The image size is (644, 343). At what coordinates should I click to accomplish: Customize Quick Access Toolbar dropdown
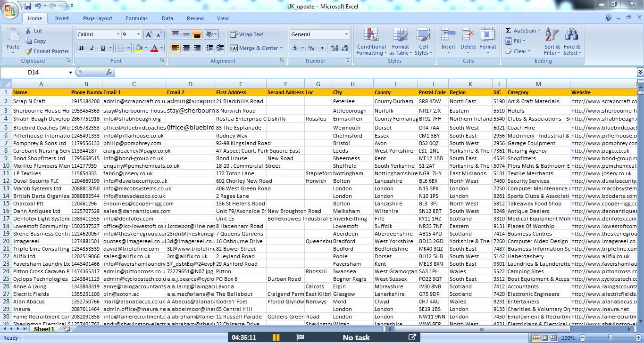(x=72, y=6)
